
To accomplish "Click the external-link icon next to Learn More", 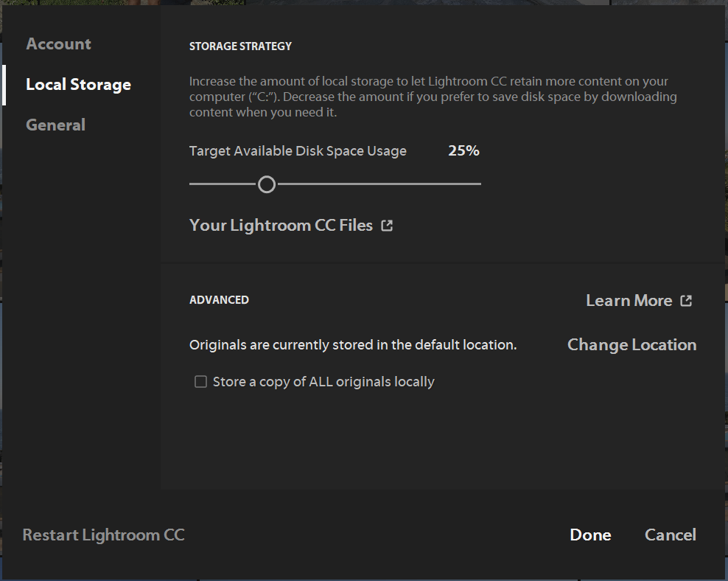I will pos(686,301).
